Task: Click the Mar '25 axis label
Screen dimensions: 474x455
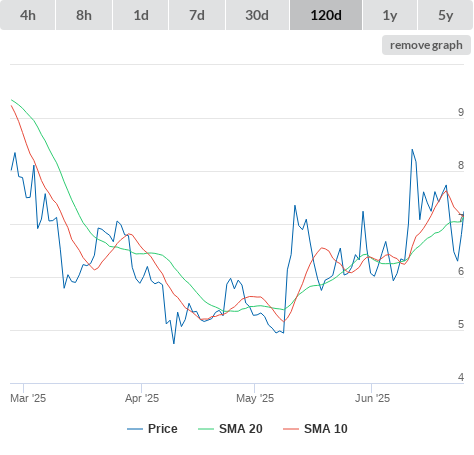Action: pos(28,398)
